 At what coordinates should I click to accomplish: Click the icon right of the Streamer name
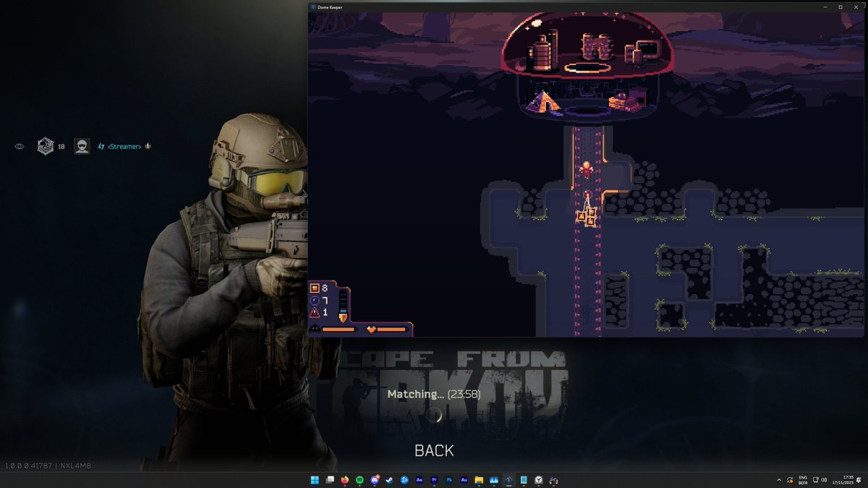pos(148,146)
